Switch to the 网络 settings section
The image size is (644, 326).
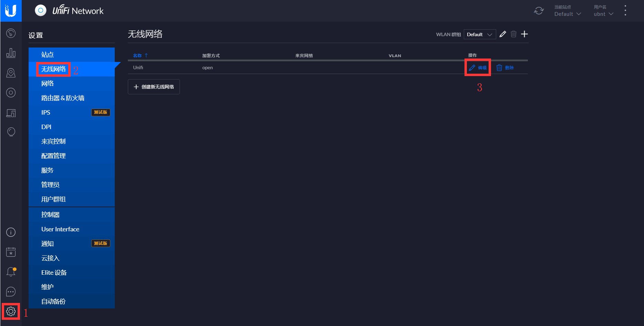click(48, 83)
